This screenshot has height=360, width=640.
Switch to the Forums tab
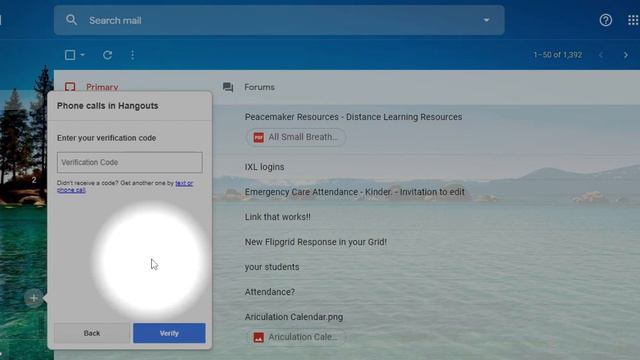coord(259,87)
